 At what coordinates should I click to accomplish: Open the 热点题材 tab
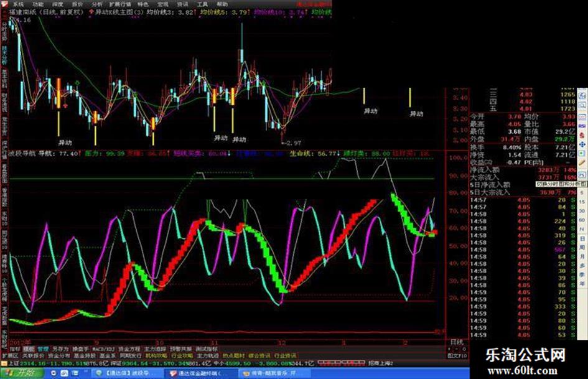pyautogui.click(x=233, y=355)
